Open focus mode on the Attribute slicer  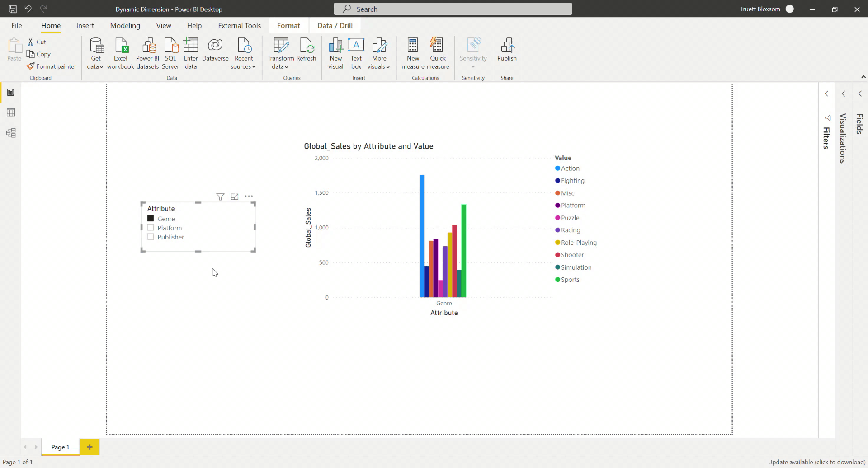pyautogui.click(x=234, y=197)
